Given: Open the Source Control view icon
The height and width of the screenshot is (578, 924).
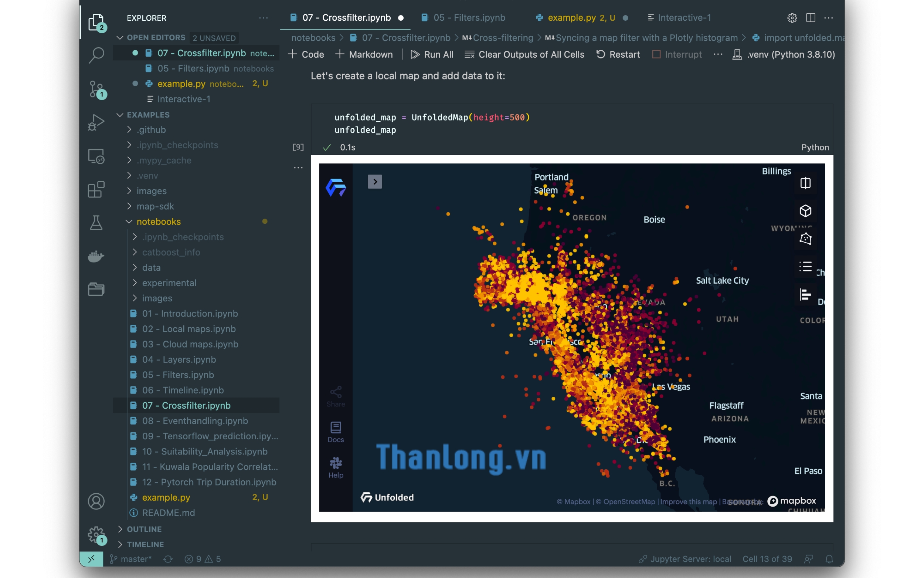Looking at the screenshot, I should click(96, 89).
